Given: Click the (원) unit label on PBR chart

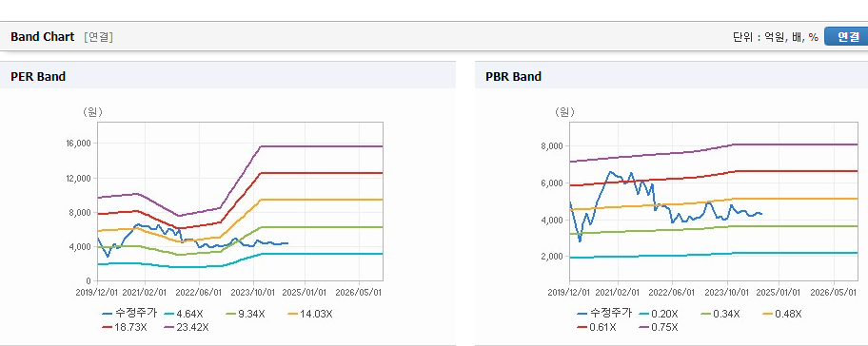Looking at the screenshot, I should [x=564, y=112].
